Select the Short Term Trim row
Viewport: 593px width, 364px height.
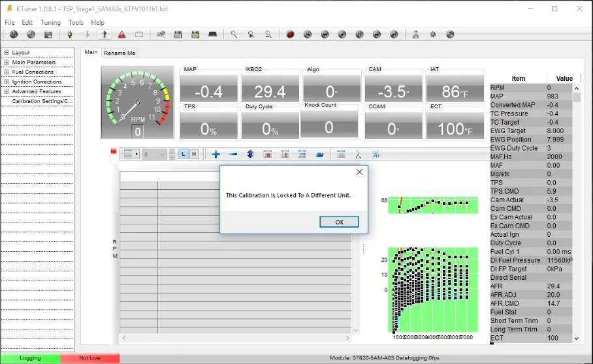[531, 320]
